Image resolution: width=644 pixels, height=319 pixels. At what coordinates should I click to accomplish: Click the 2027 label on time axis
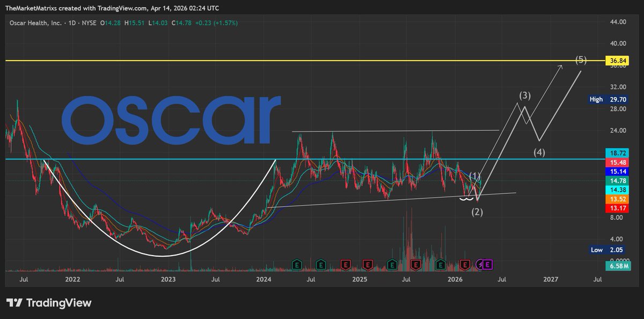tap(551, 280)
